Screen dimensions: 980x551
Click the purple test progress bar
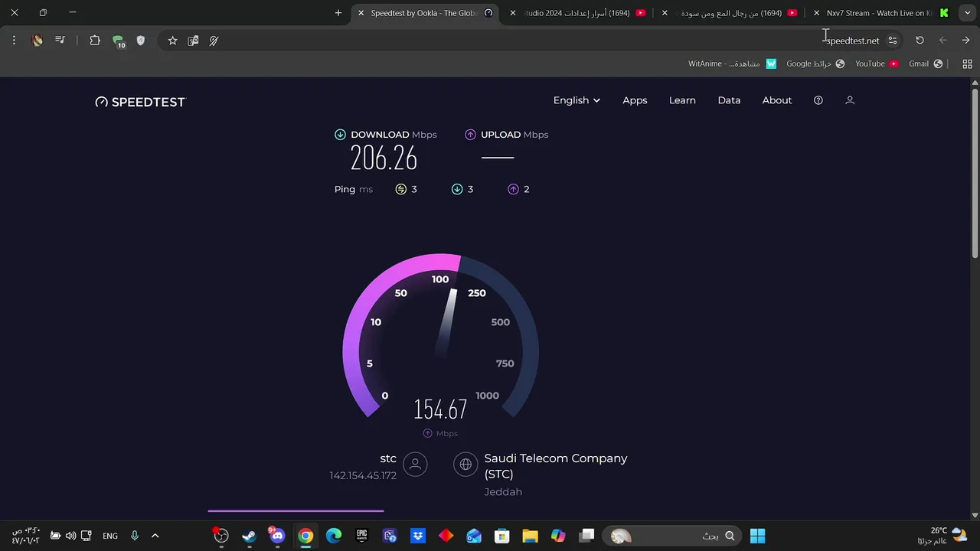(296, 510)
